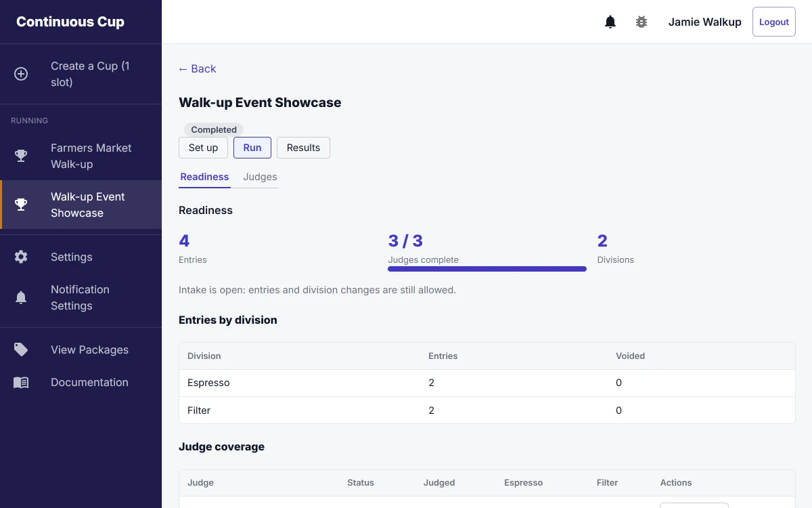The image size is (812, 508).
Task: Log out with the Logout button
Action: (x=774, y=22)
